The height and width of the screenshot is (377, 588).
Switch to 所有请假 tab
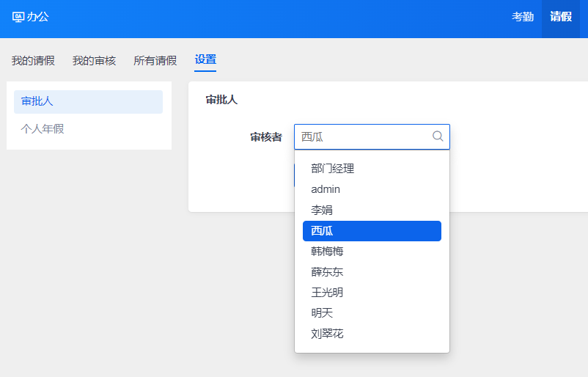(x=155, y=61)
